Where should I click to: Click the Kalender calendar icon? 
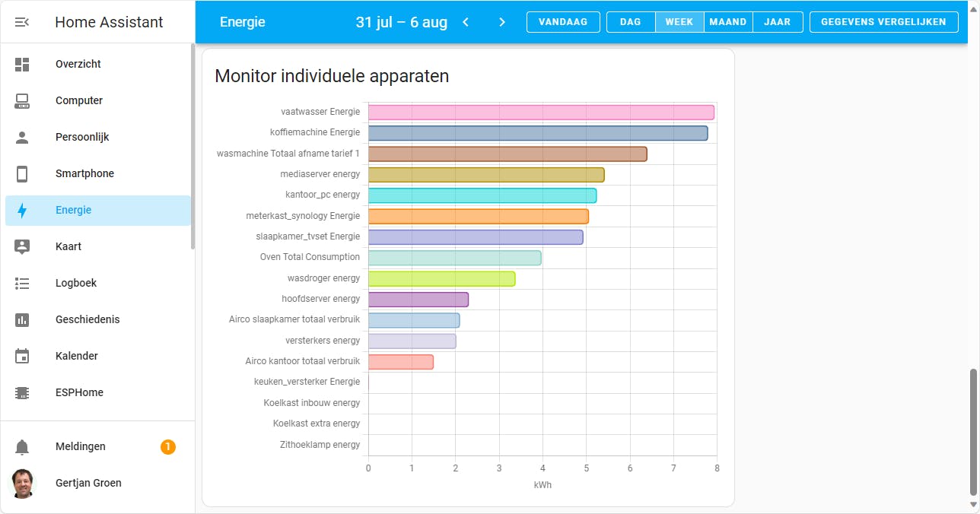click(22, 356)
